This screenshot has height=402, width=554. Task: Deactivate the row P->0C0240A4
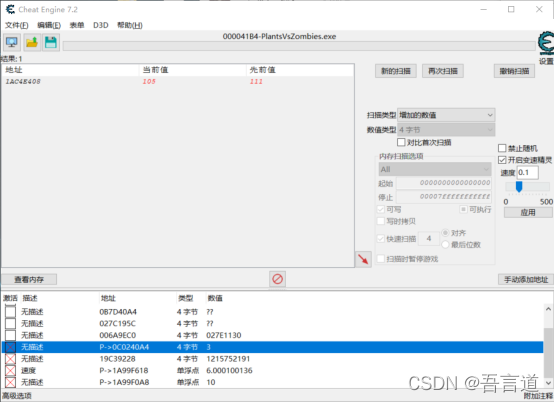click(x=10, y=347)
